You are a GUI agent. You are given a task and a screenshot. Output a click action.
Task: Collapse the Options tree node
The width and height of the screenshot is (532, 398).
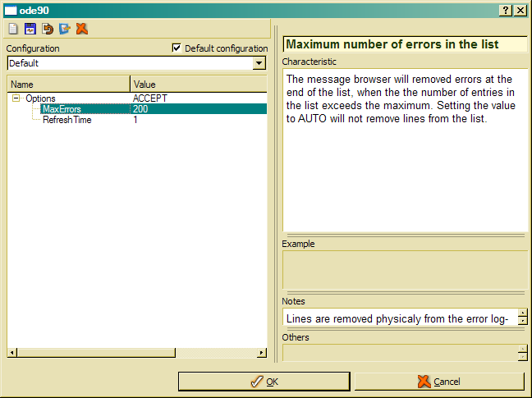(16, 98)
